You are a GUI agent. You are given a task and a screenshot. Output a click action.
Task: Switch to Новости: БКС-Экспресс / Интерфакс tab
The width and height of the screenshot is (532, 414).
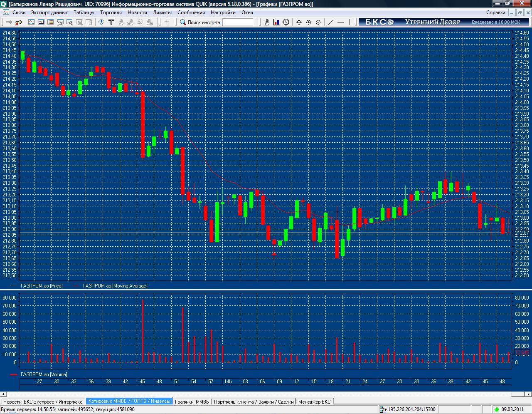pyautogui.click(x=43, y=402)
